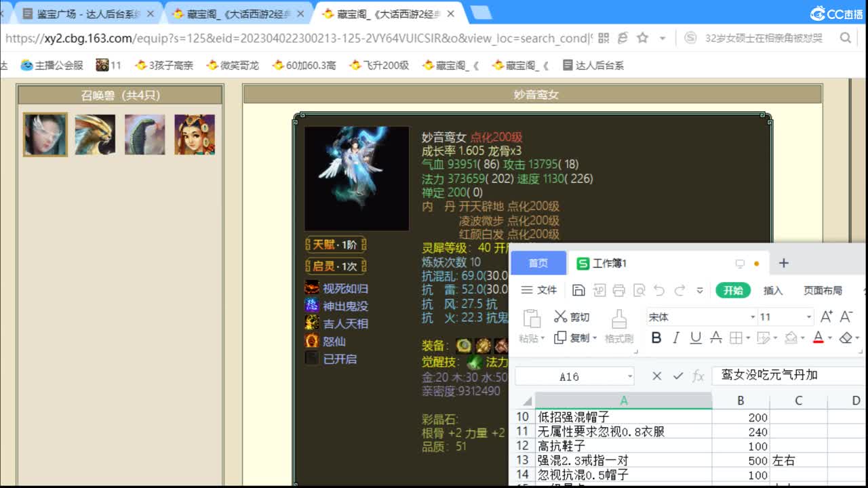Open the fill color dropdown arrow
868x488 pixels.
point(802,338)
